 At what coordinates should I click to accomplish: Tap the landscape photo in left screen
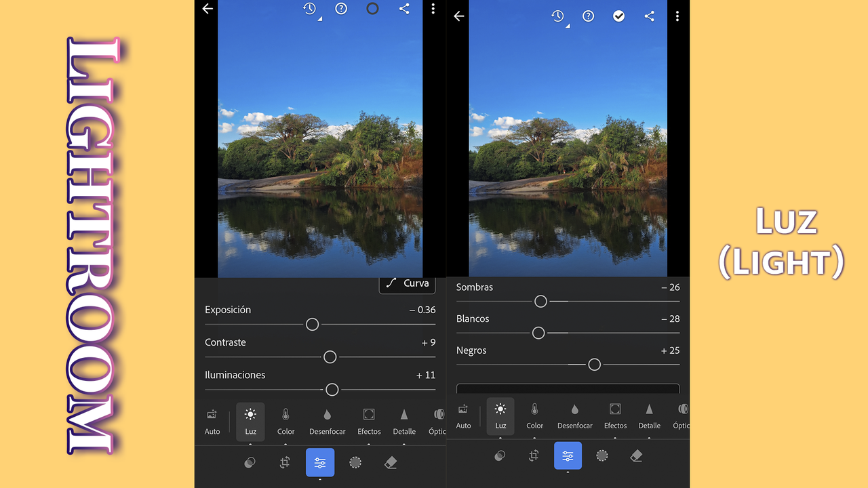320,138
